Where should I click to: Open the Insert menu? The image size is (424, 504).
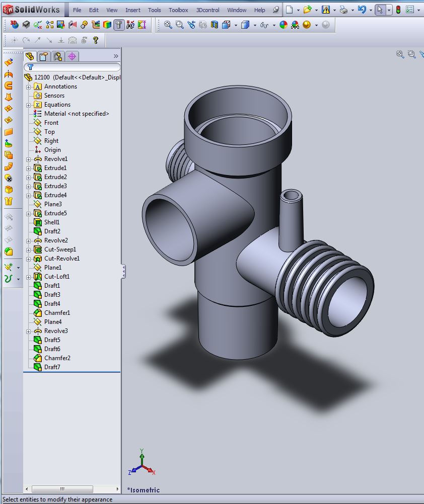pyautogui.click(x=133, y=10)
